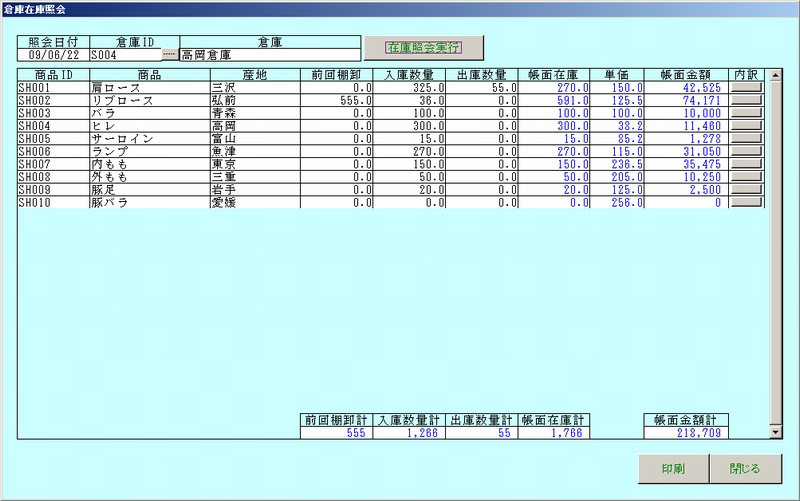The width and height of the screenshot is (800, 501).
Task: Click the 倉庫 name field 高岡倉庫
Action: tap(267, 55)
